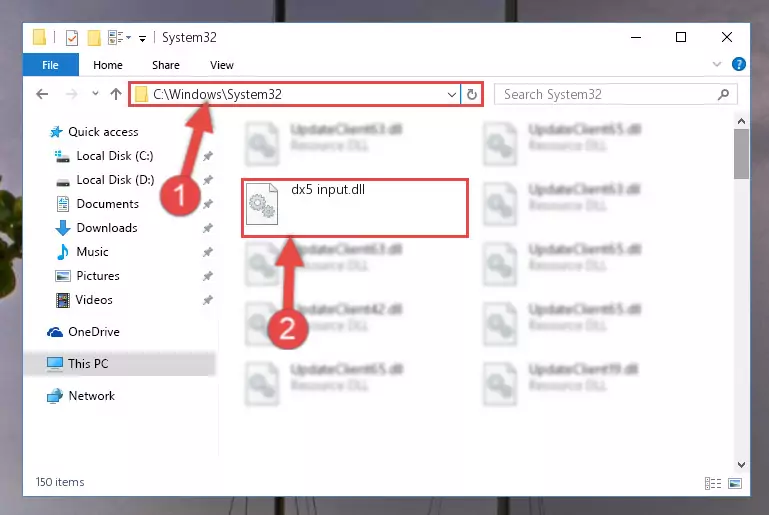Refresh the System32 folder
Image resolution: width=769 pixels, height=515 pixels.
point(472,94)
